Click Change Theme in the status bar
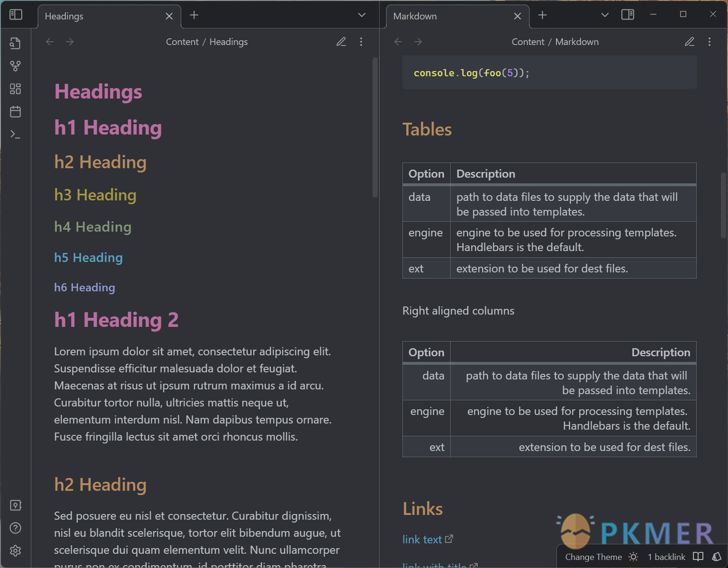728x568 pixels. click(593, 557)
